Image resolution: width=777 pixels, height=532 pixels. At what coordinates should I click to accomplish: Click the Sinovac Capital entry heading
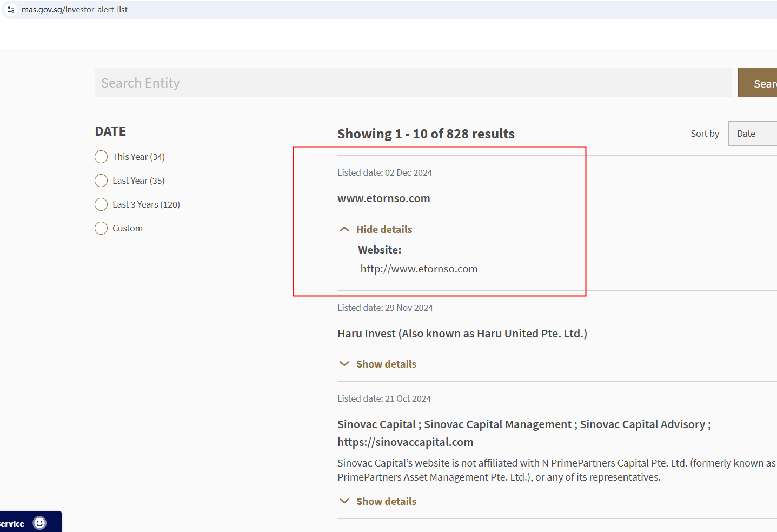523,424
